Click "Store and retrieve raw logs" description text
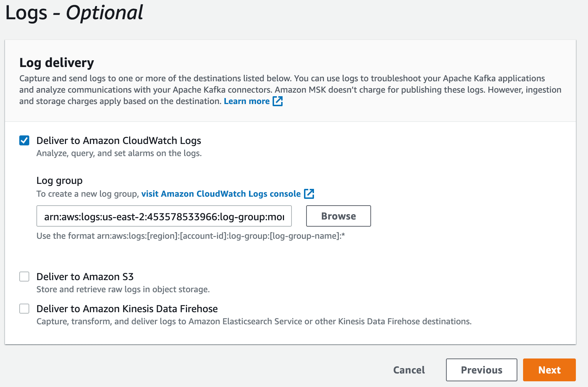The image size is (588, 387). click(123, 289)
